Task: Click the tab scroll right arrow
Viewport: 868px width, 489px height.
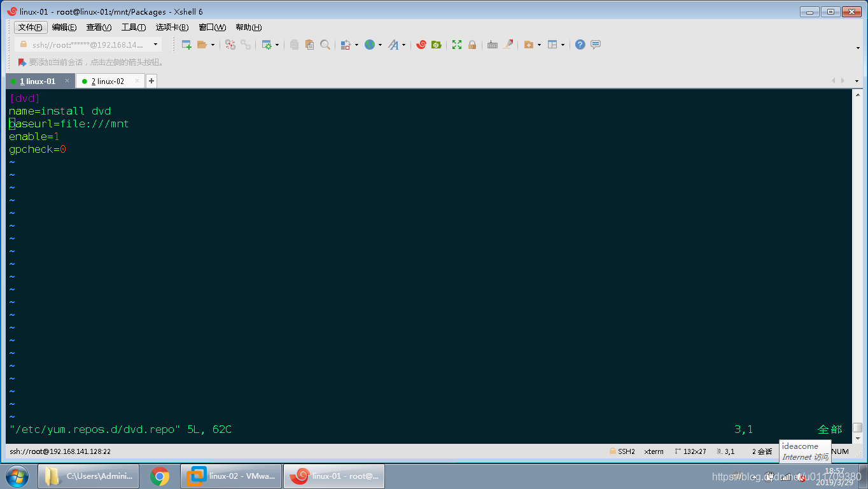Action: [843, 81]
